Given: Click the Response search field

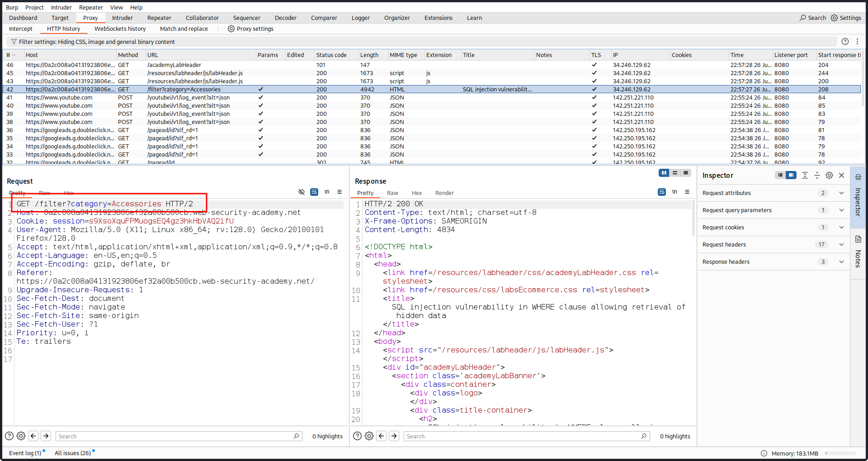Looking at the screenshot, I should click(x=522, y=436).
